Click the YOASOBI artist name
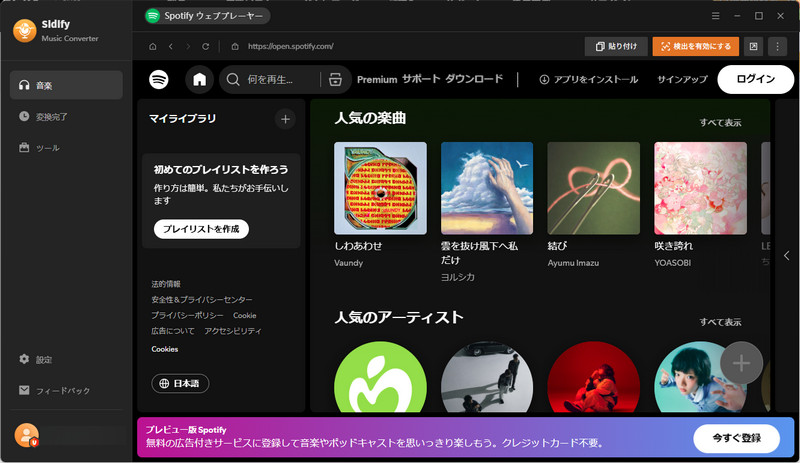 coord(672,263)
